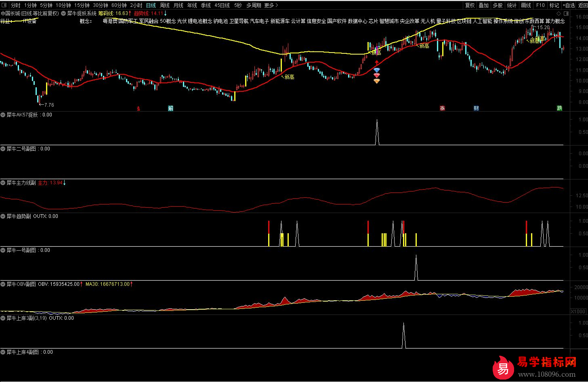Screen dimensions: 588x382
Task: Open dropdown for 犀牛主力线副 indicator
Action: point(3,183)
